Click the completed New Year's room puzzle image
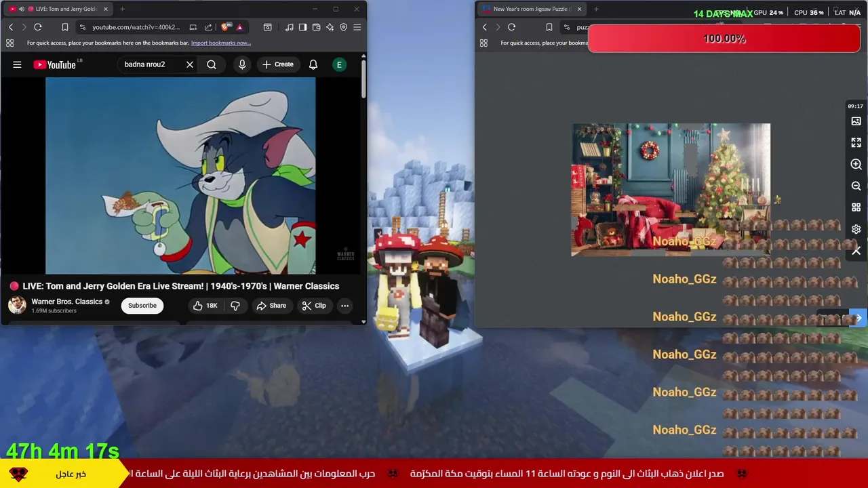This screenshot has height=488, width=868. coord(671,189)
